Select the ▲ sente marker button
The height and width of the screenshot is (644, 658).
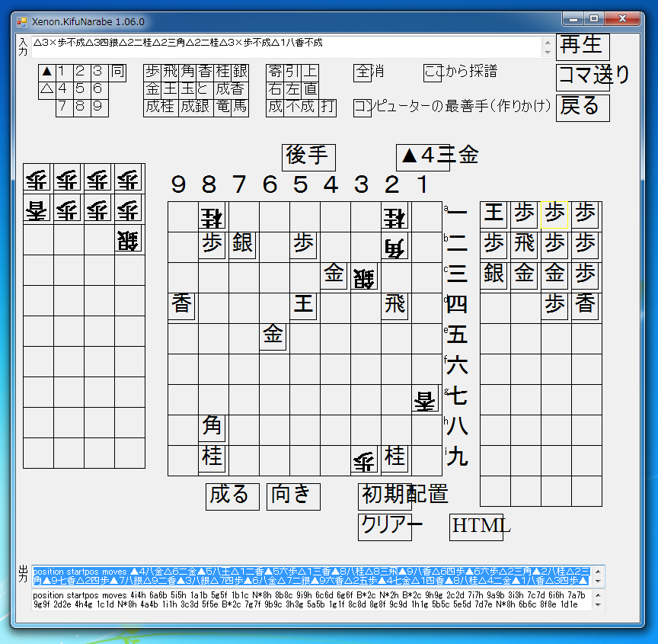(x=47, y=72)
